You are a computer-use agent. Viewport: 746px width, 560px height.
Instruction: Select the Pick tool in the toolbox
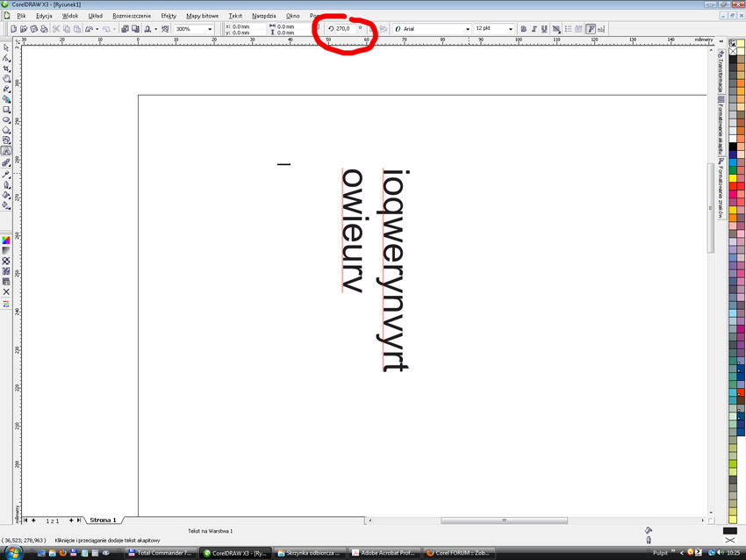click(6, 47)
